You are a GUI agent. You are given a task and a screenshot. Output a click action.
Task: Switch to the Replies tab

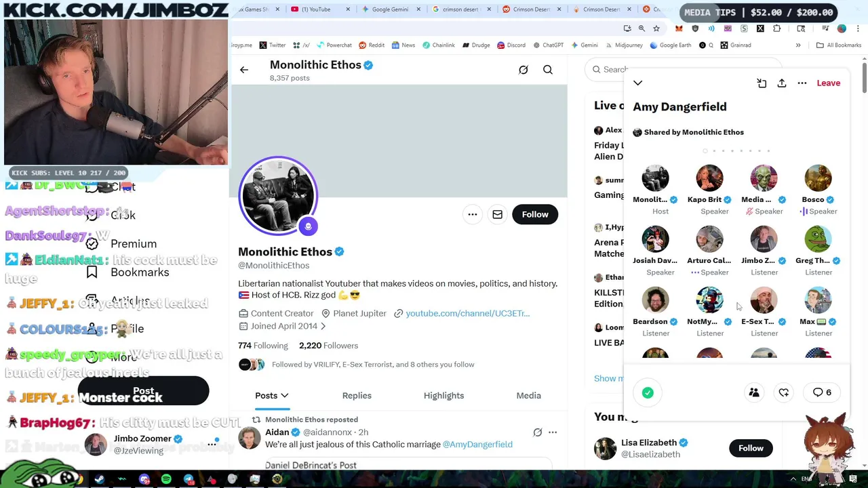coord(357,396)
